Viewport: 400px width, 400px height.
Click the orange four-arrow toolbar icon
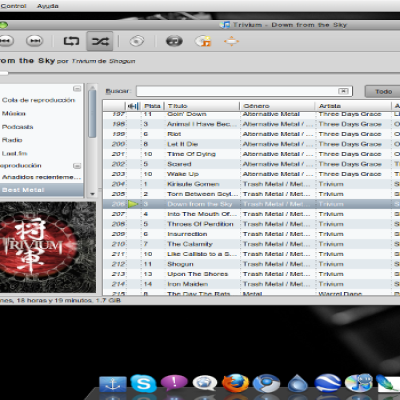coord(231,41)
